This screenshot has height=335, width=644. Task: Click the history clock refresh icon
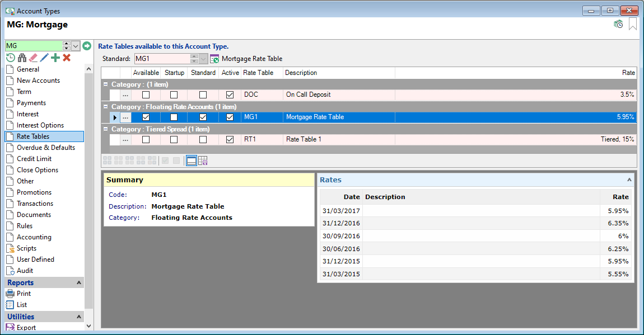click(11, 58)
